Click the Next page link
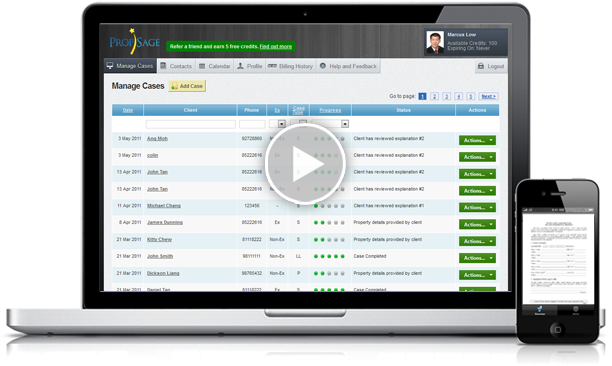The image size is (612, 366). pos(488,96)
